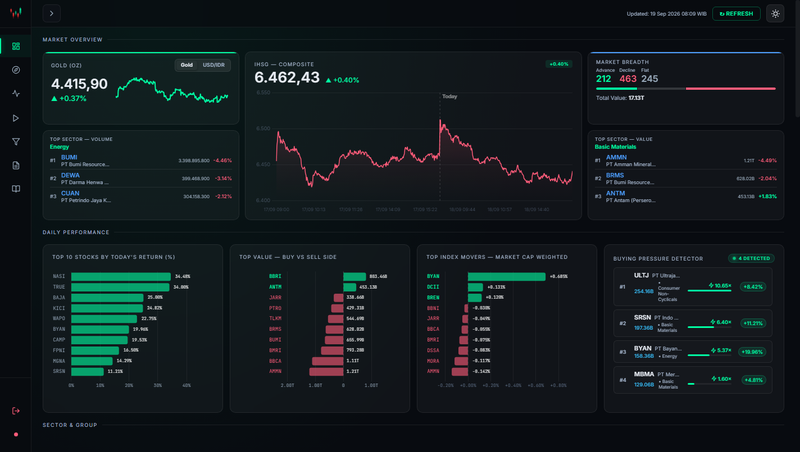
Task: Open the ULTJ buying pressure card
Action: pos(693,287)
